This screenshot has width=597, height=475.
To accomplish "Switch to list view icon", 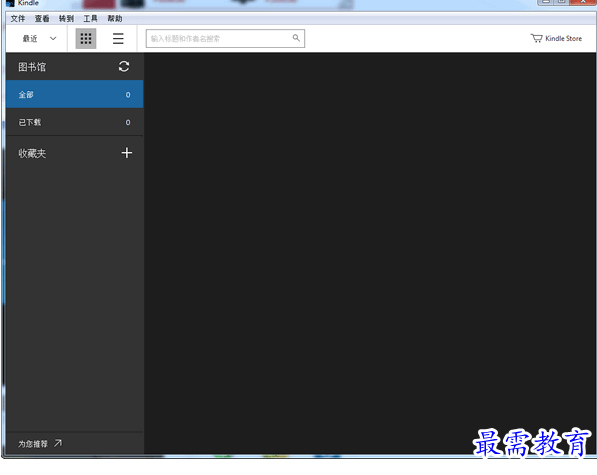I will 118,38.
